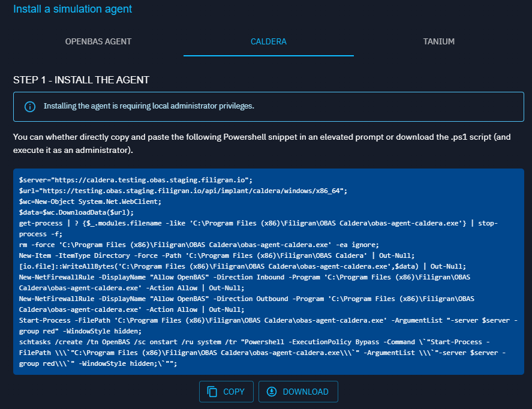Click the STEP 1 - INSTALL THE AGENT title
The width and height of the screenshot is (532, 409).
click(x=81, y=79)
